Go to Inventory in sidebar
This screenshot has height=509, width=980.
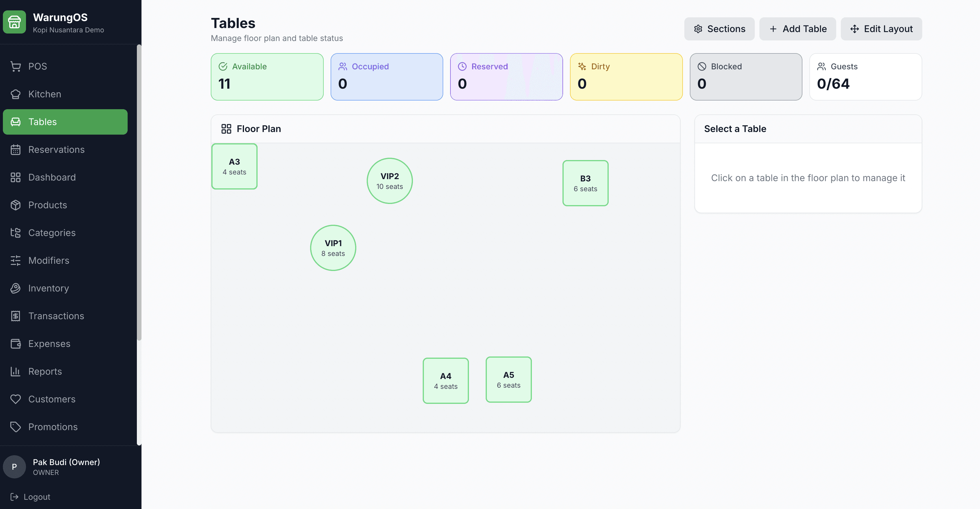point(48,288)
